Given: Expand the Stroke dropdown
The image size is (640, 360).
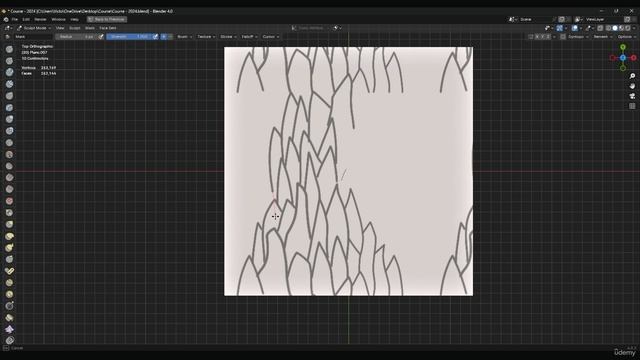Looking at the screenshot, I should [x=228, y=37].
